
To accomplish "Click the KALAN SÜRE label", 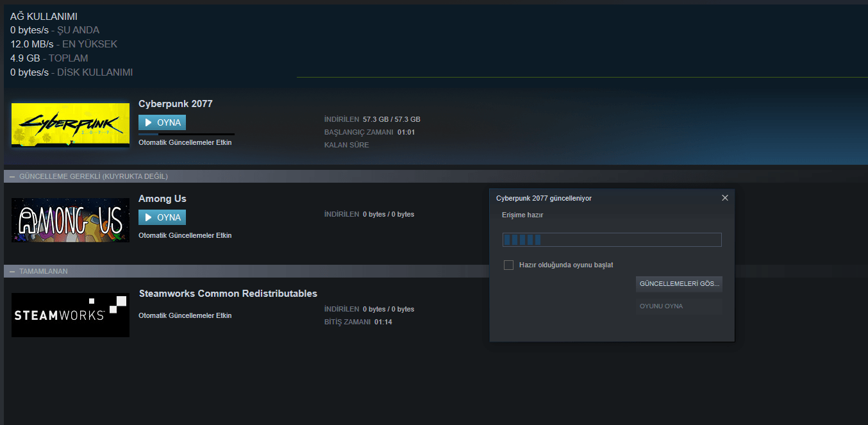I will tap(347, 145).
